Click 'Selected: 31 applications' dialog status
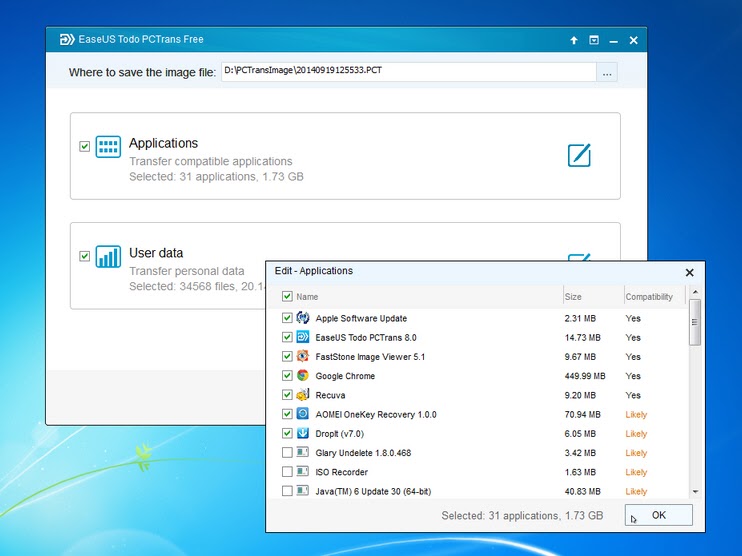The width and height of the screenshot is (742, 556). click(x=522, y=515)
